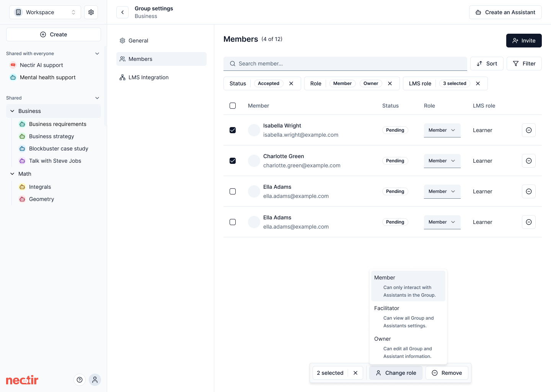Uncheck Charlotte Green's row checkbox

pyautogui.click(x=233, y=161)
